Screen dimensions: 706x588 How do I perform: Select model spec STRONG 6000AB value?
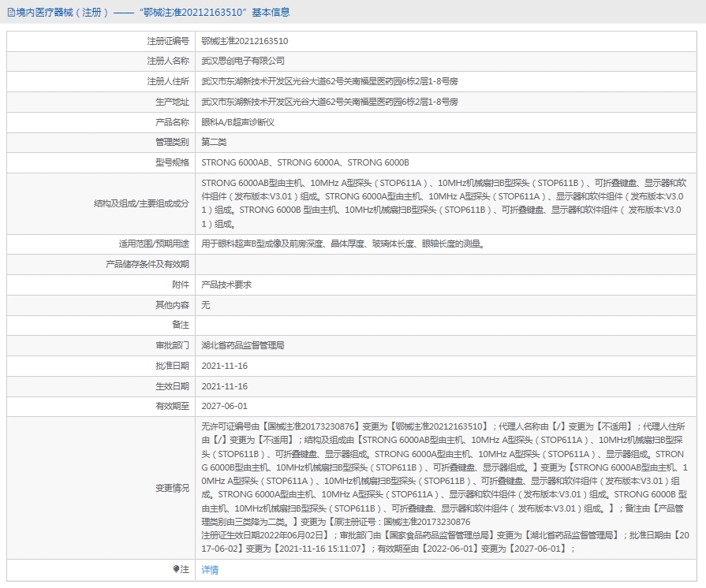click(305, 162)
